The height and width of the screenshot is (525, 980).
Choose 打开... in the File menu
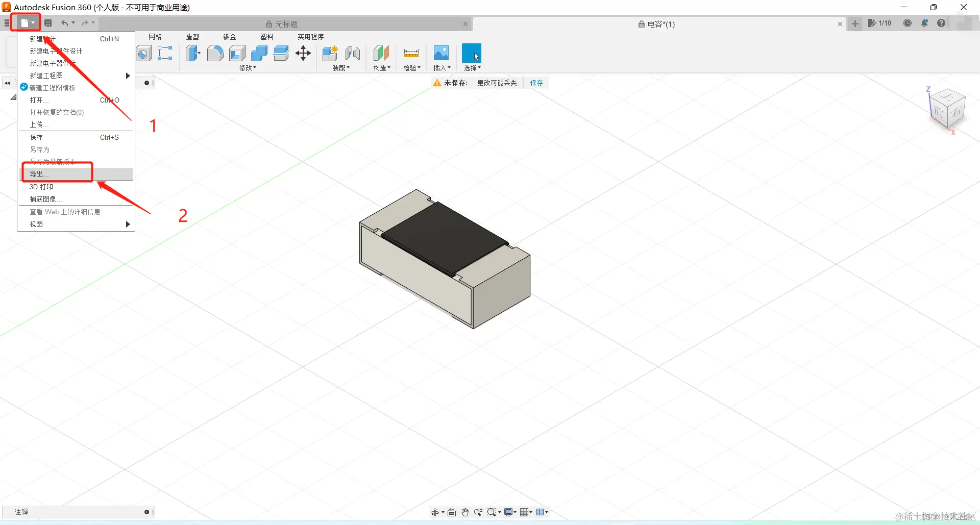pos(76,100)
